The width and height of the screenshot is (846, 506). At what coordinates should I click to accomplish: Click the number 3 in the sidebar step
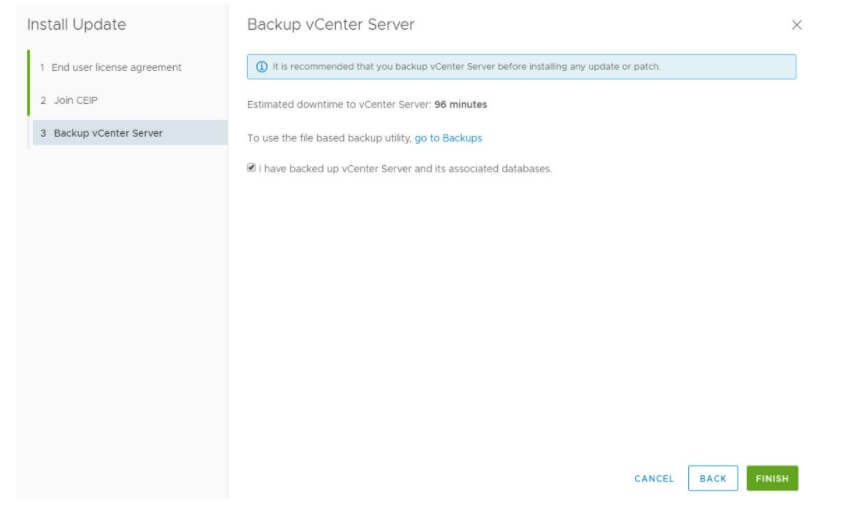pos(43,133)
